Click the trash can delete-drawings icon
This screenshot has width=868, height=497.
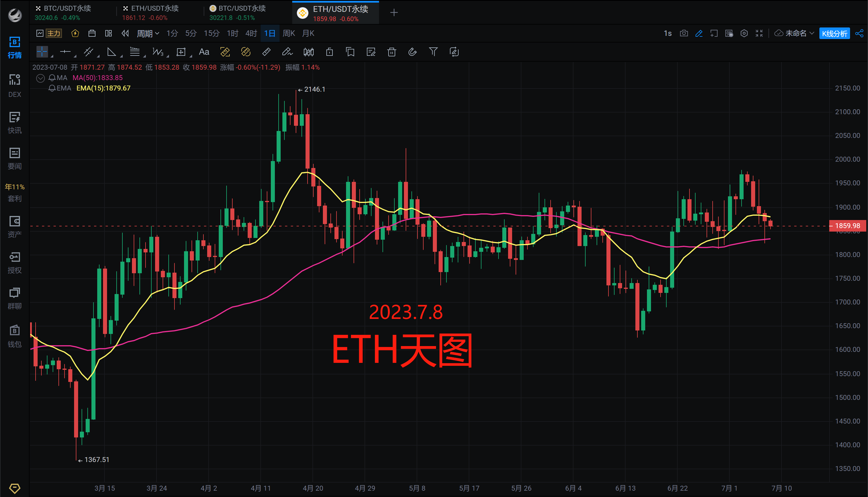391,52
